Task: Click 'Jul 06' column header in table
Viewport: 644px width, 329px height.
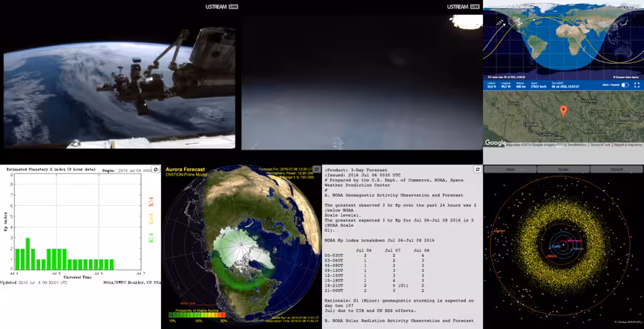Action: coord(363,250)
